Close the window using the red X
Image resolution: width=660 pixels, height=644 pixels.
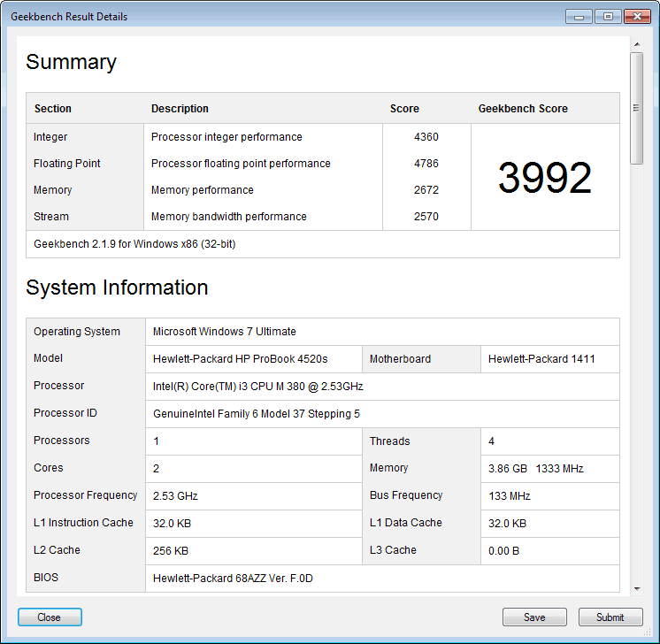(637, 16)
